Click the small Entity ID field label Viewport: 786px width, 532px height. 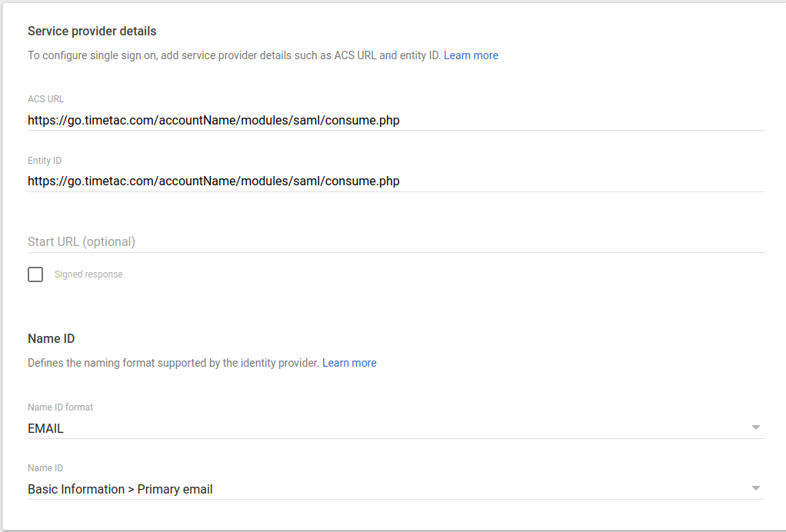point(45,161)
